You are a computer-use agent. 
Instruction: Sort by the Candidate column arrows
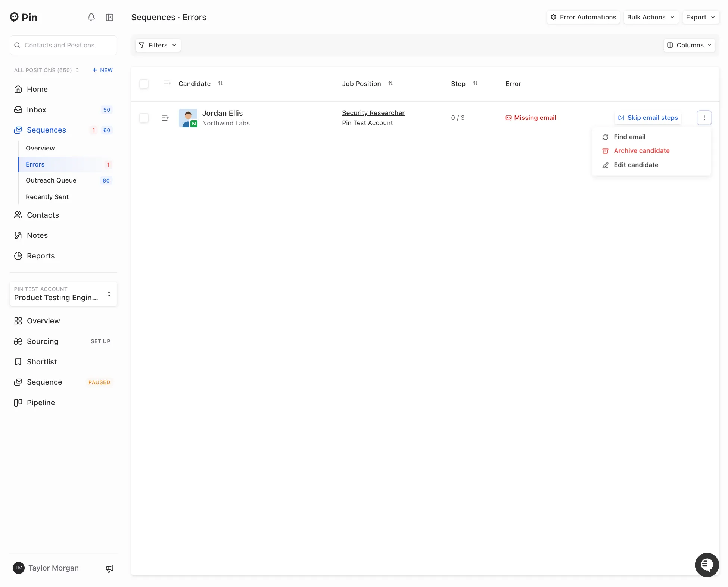pyautogui.click(x=220, y=83)
